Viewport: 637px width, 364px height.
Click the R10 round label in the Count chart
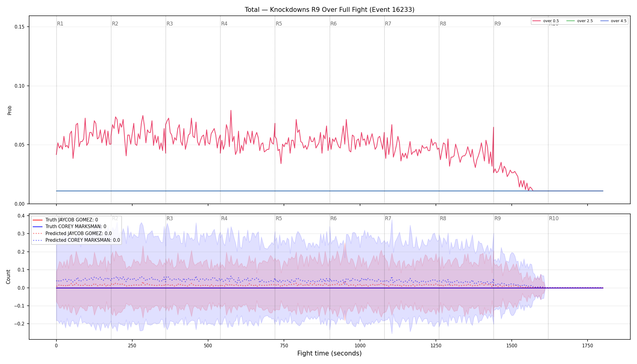tap(554, 218)
